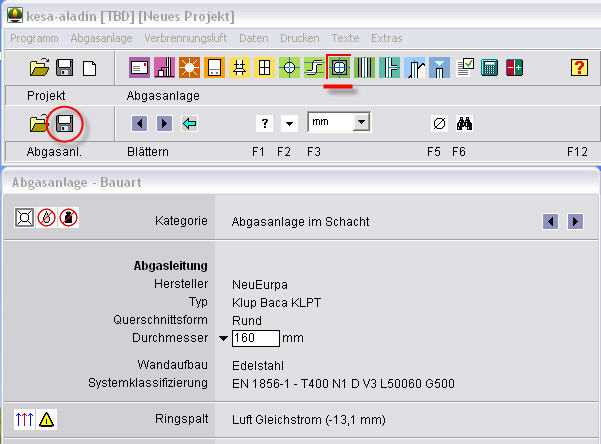Click the yellow warning triangle beside Ringspalt
601x444 pixels.
pos(47,420)
